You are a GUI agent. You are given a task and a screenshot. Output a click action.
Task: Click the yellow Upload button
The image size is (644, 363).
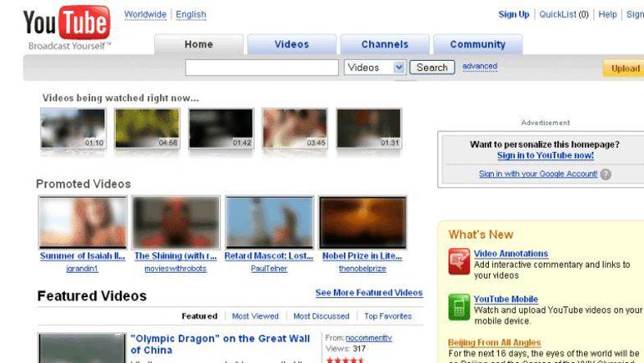pyautogui.click(x=624, y=68)
